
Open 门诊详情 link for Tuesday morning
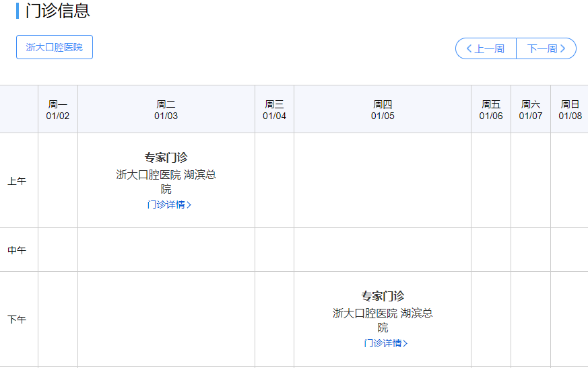point(169,205)
